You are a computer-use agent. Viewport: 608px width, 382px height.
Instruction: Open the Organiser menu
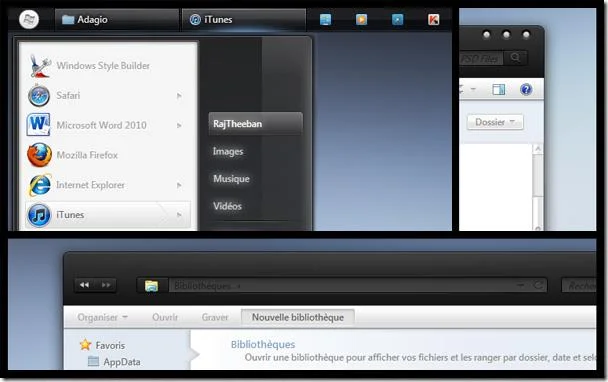click(x=102, y=317)
